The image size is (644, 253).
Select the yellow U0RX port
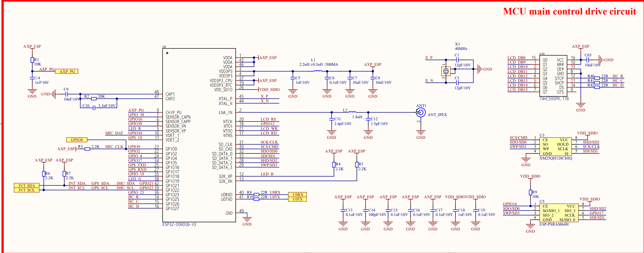pyautogui.click(x=297, y=194)
